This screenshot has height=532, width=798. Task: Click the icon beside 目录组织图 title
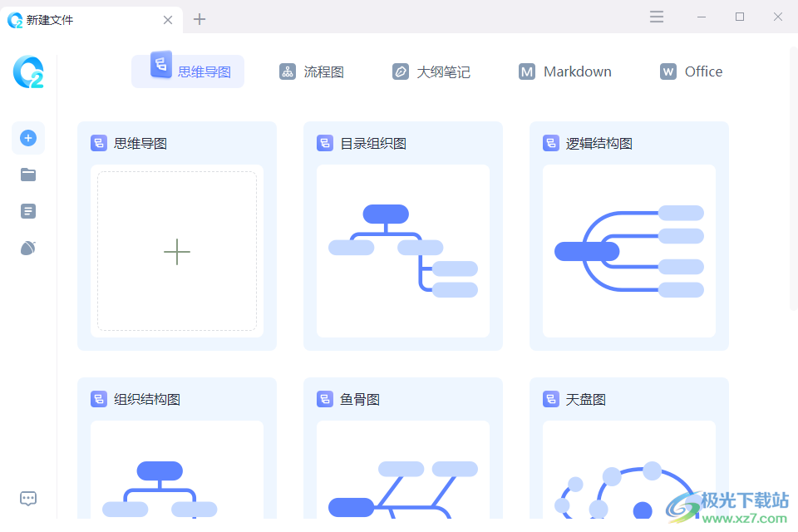325,143
